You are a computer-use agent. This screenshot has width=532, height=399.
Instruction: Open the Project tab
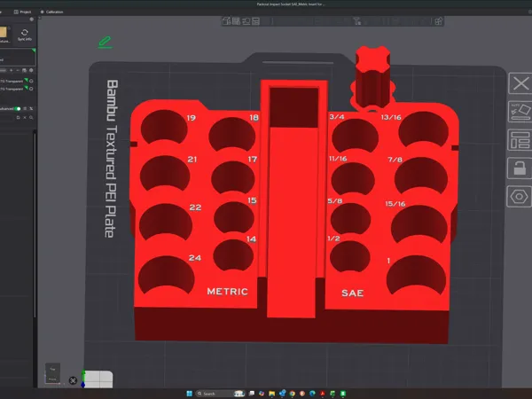pos(22,12)
